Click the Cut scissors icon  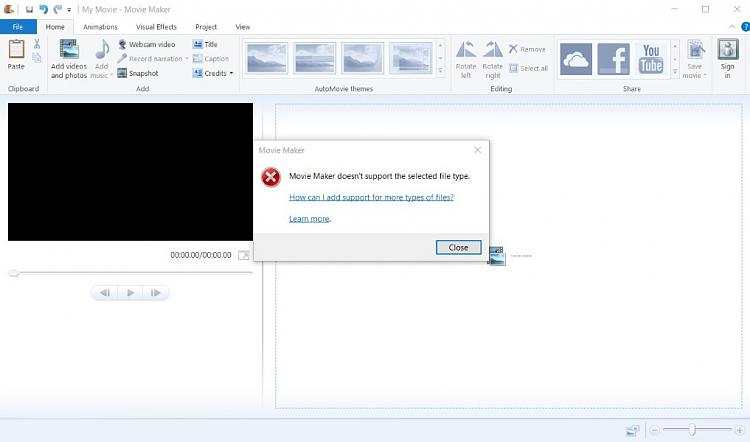pos(37,44)
